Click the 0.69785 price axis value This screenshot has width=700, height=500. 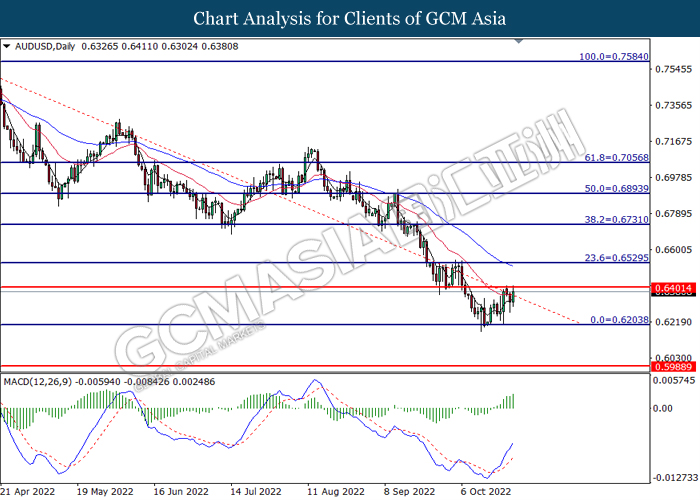click(x=674, y=178)
